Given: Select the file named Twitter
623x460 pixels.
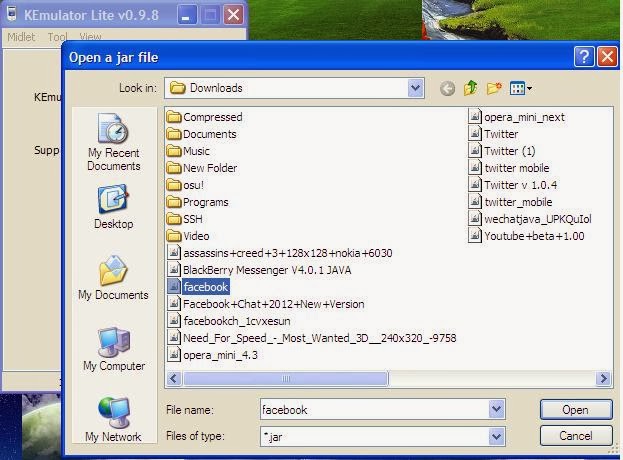Looking at the screenshot, I should coord(493,134).
